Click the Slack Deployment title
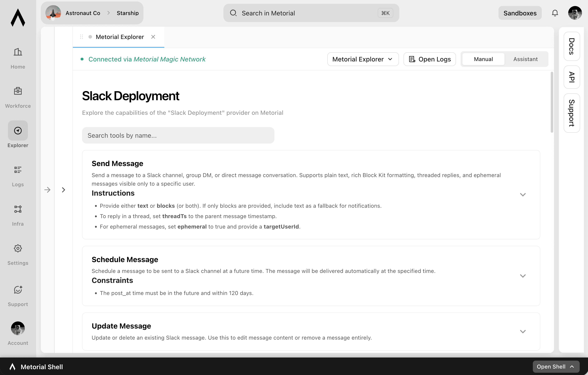 point(131,96)
